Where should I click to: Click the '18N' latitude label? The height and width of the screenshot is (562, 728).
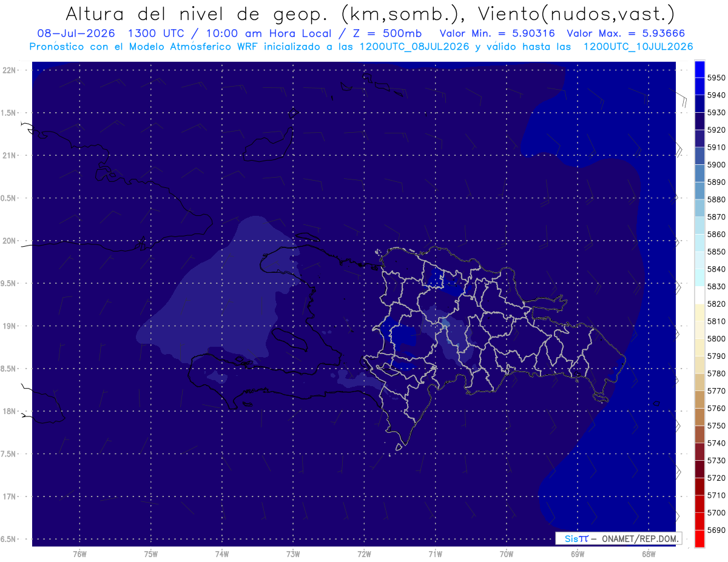pyautogui.click(x=8, y=411)
